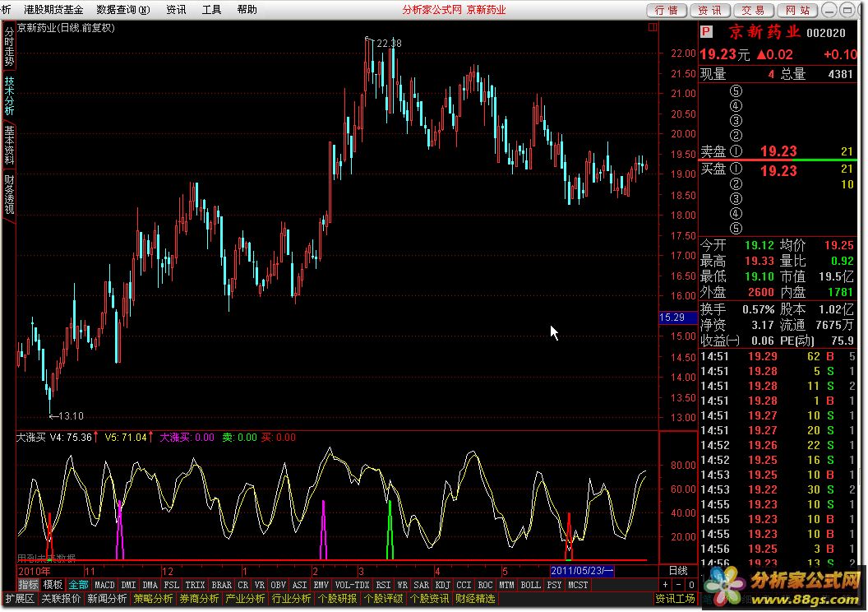Click the 2011/05/23 date marker on the timeline
The image size is (868, 612).
click(582, 571)
